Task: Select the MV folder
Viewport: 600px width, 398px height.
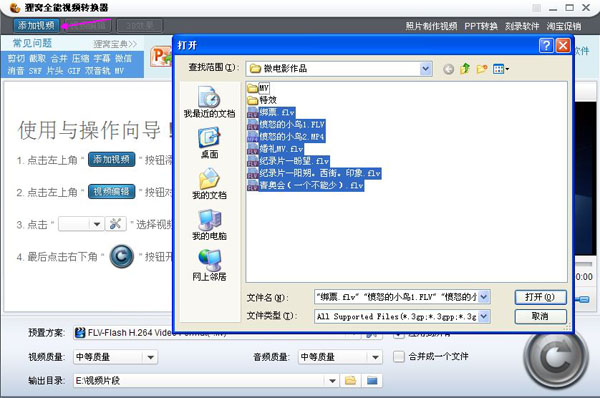Action: tap(259, 88)
